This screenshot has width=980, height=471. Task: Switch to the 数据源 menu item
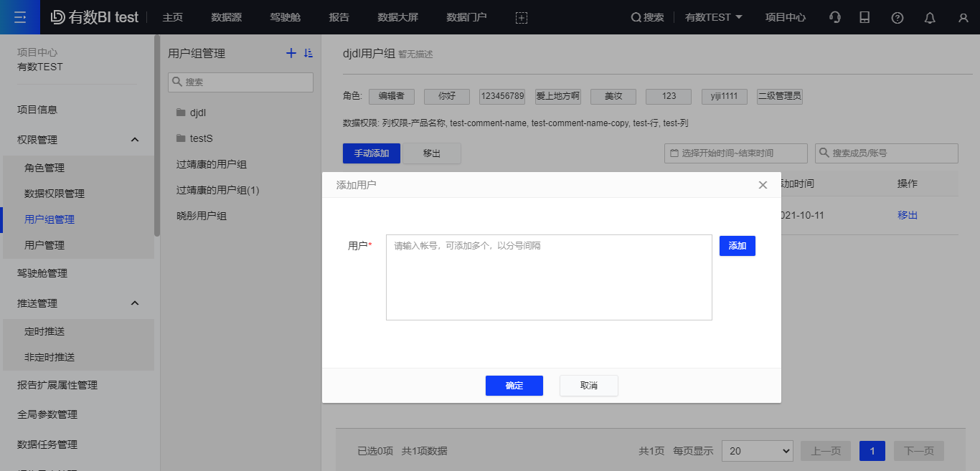coord(227,16)
